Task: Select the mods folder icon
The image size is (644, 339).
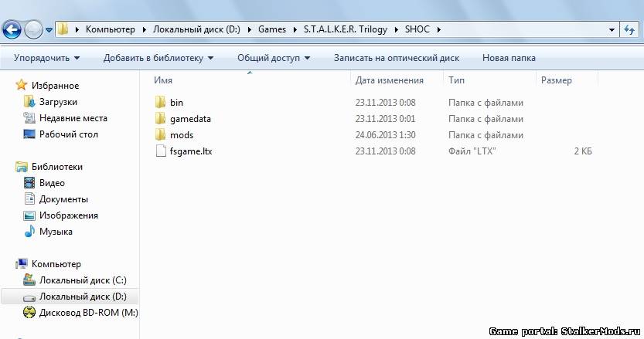Action: pyautogui.click(x=161, y=135)
